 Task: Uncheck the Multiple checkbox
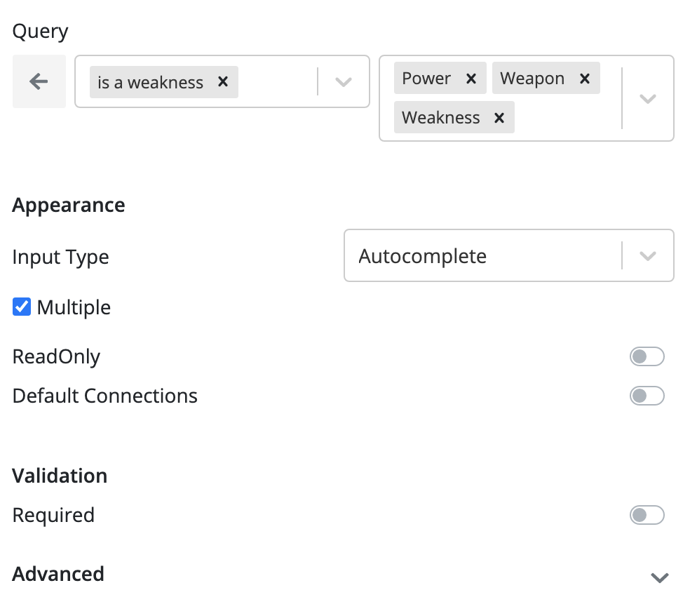click(22, 307)
